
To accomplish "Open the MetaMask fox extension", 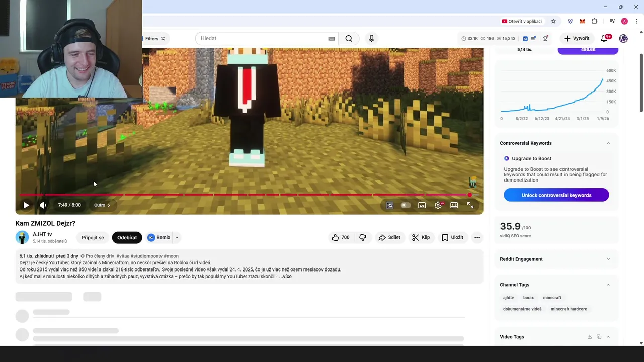I will coord(582,21).
